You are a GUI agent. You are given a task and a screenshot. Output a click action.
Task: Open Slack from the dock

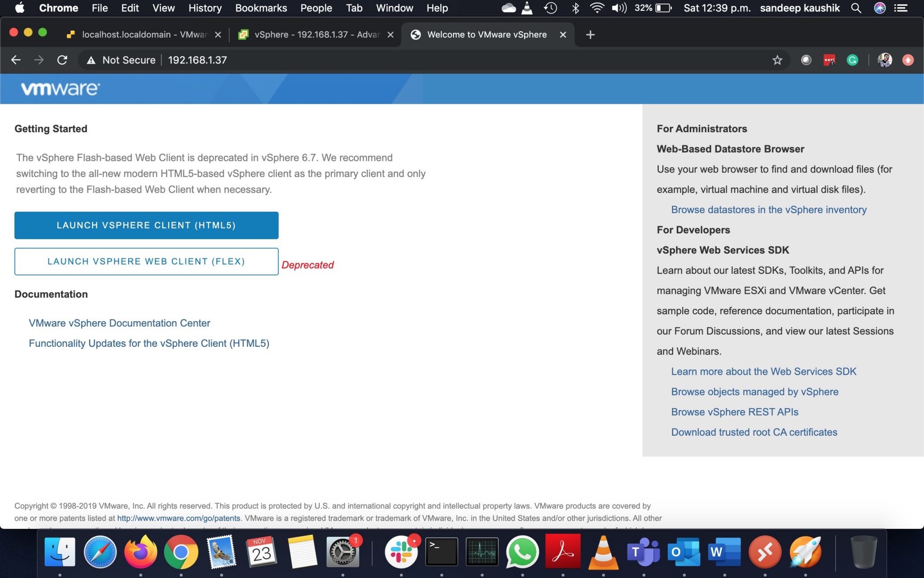click(x=401, y=552)
